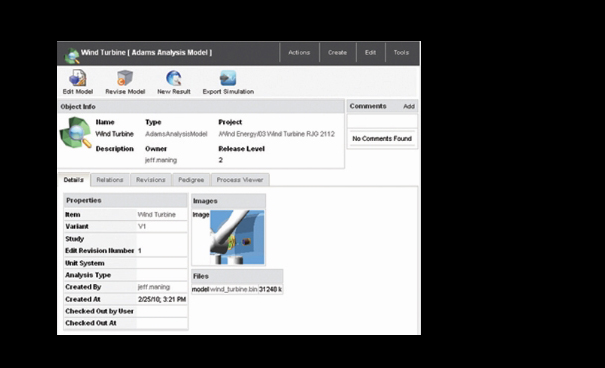Click the Object Info header bar

pos(201,106)
